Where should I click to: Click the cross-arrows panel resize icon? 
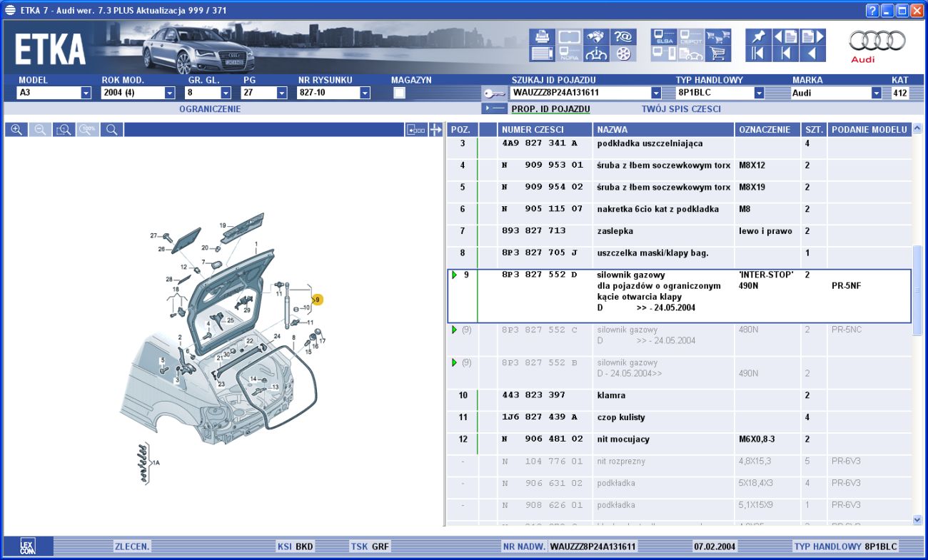[x=435, y=130]
